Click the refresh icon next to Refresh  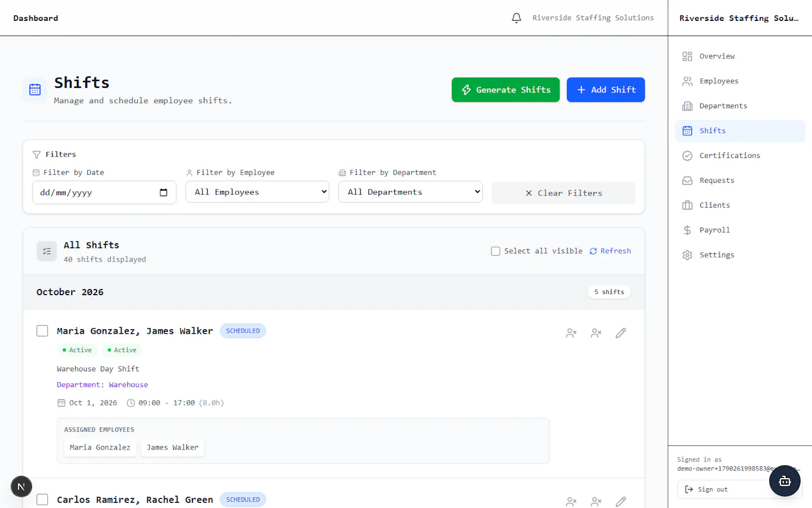point(593,251)
